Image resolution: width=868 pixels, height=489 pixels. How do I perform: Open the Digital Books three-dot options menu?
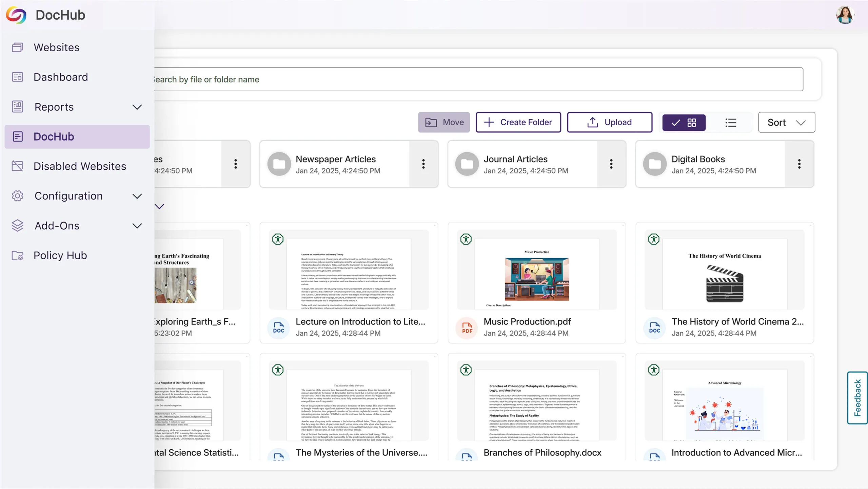799,164
